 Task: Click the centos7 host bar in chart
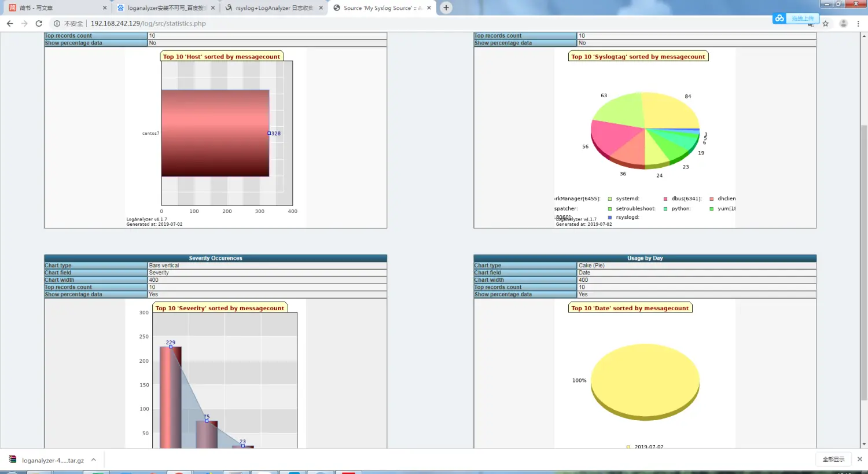[215, 133]
